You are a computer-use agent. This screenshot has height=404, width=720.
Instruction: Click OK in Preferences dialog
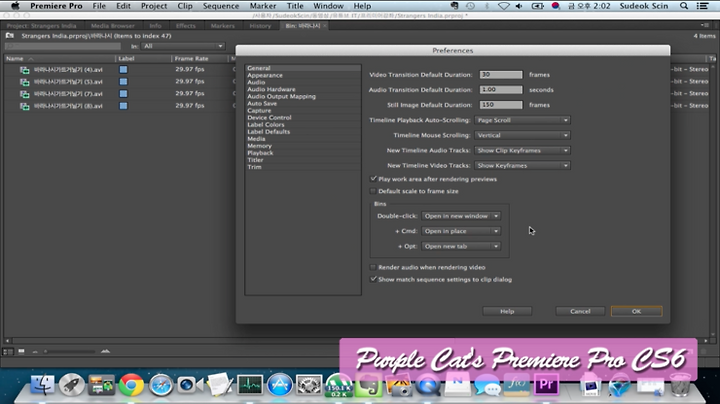point(636,311)
